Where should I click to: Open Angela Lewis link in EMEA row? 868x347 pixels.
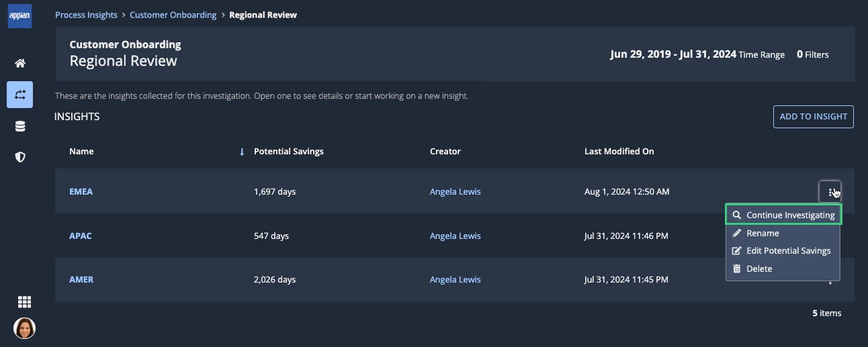(455, 191)
